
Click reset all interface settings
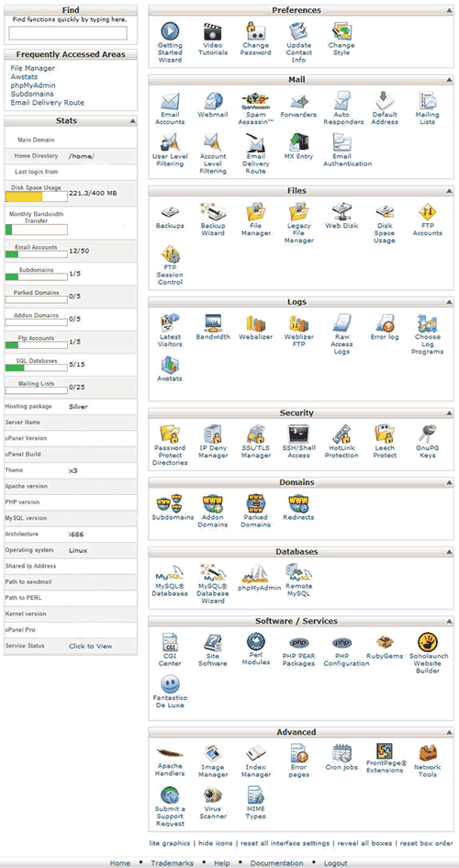click(284, 843)
